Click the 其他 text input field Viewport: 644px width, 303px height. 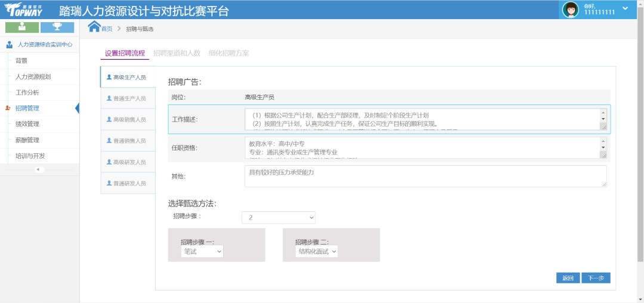[x=425, y=176]
